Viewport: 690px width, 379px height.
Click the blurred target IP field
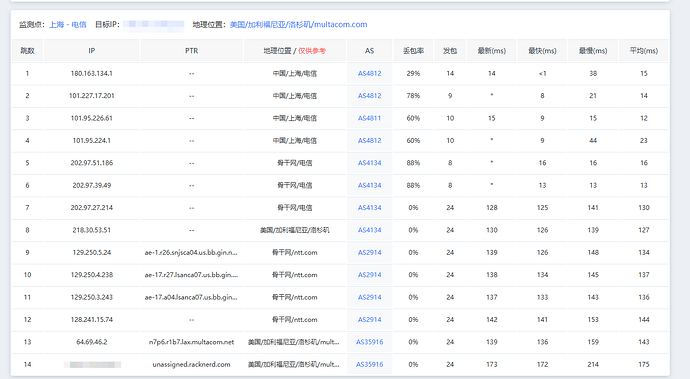tap(154, 25)
